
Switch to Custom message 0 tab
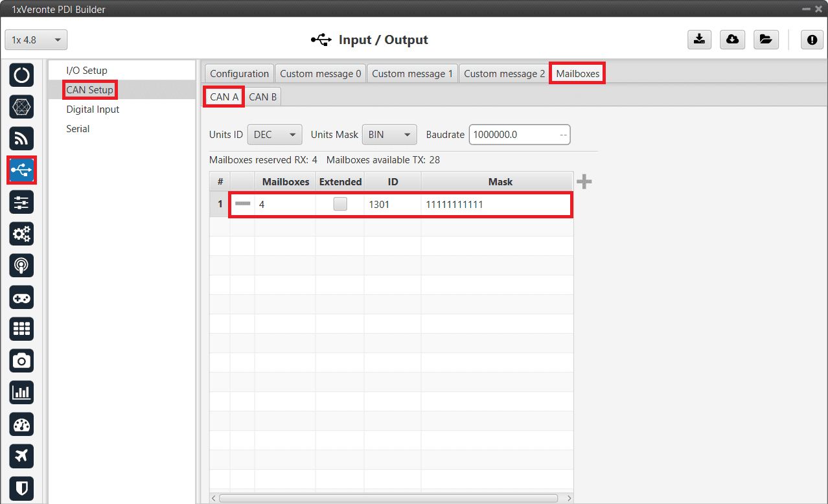321,74
